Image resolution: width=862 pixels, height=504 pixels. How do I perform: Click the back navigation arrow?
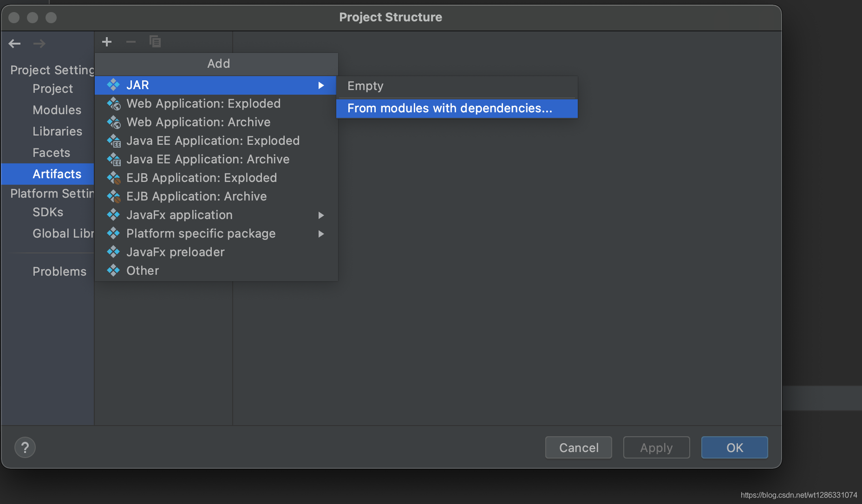pos(15,44)
